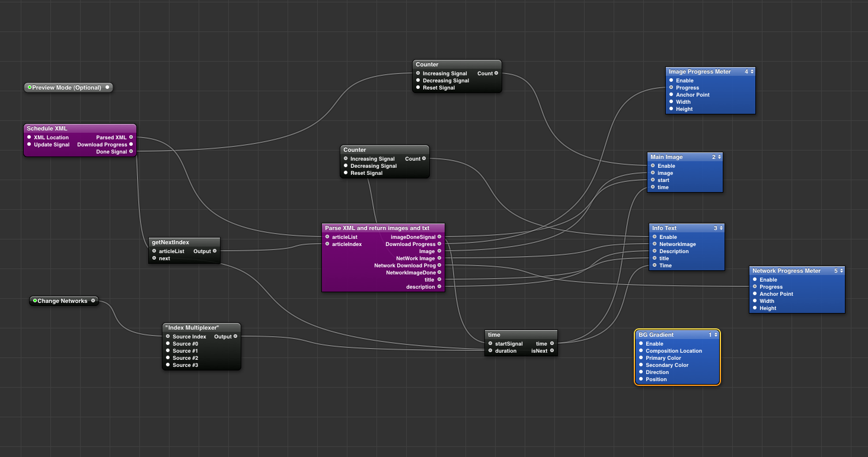Toggle Enable port on BG Gradient node
The height and width of the screenshot is (457, 868).
point(641,344)
